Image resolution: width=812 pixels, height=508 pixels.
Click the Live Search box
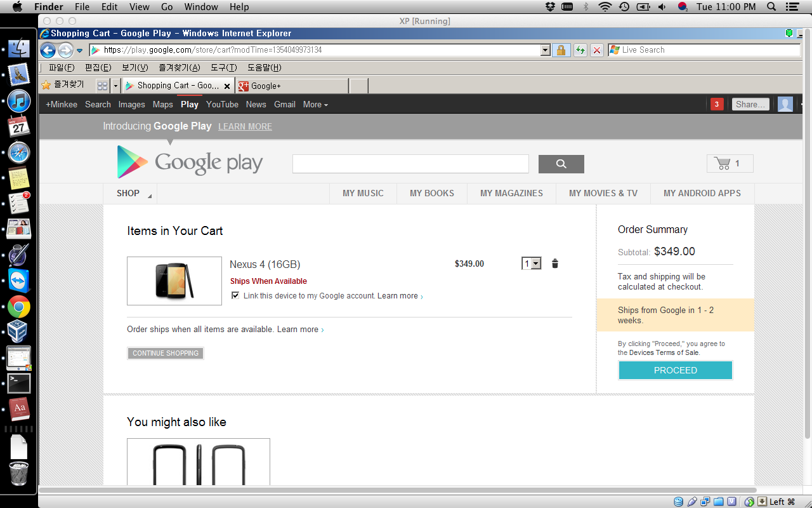click(704, 50)
